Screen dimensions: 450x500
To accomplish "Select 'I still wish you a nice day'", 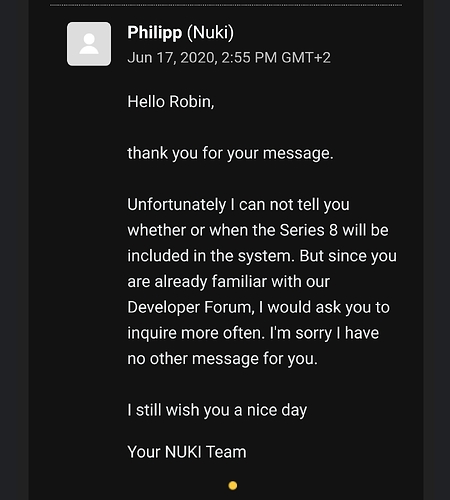I will (x=217, y=410).
